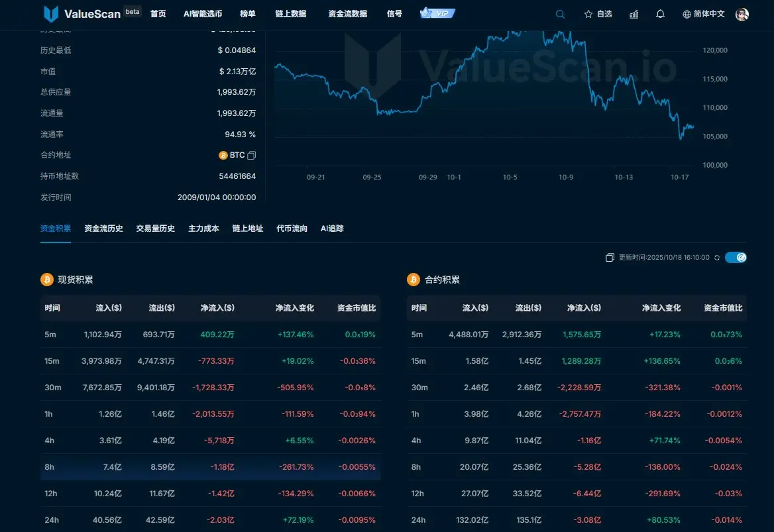Click spot 12h outflow 11.67亿
This screenshot has width=774, height=532.
click(162, 494)
